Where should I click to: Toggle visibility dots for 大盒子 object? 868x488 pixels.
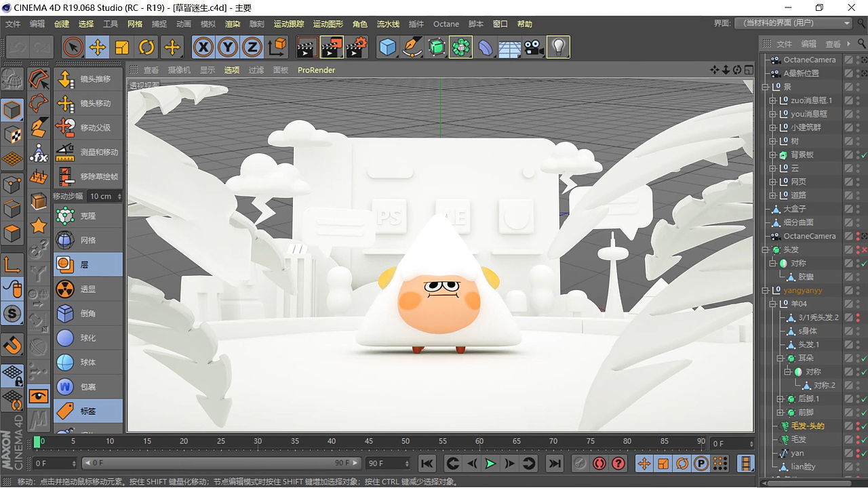(858, 209)
